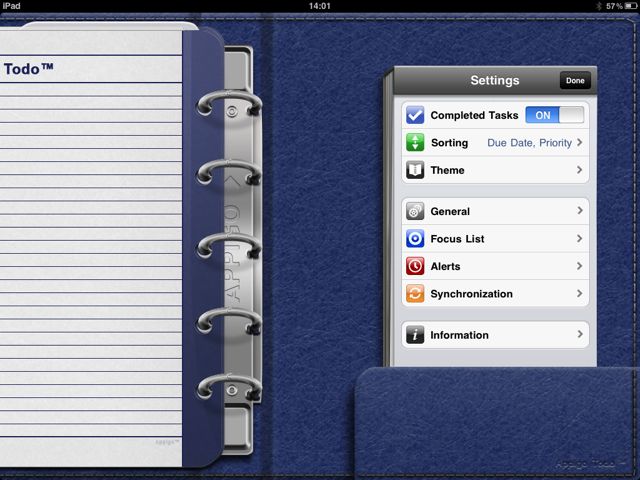640x480 pixels.
Task: Open the Sorting row label
Action: pyautogui.click(x=449, y=143)
